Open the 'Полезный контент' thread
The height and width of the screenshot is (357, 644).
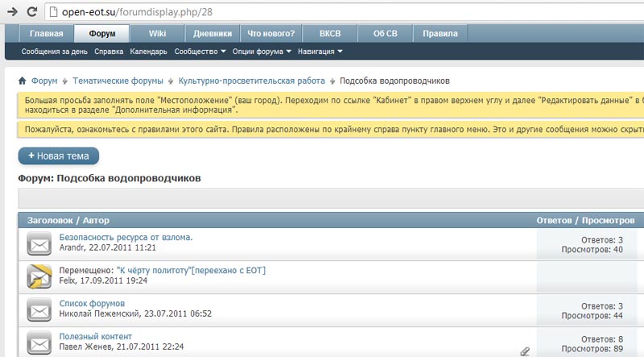95,336
